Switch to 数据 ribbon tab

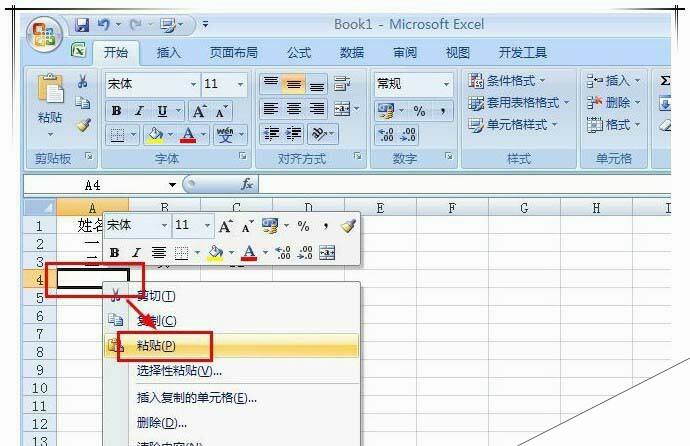[x=352, y=53]
